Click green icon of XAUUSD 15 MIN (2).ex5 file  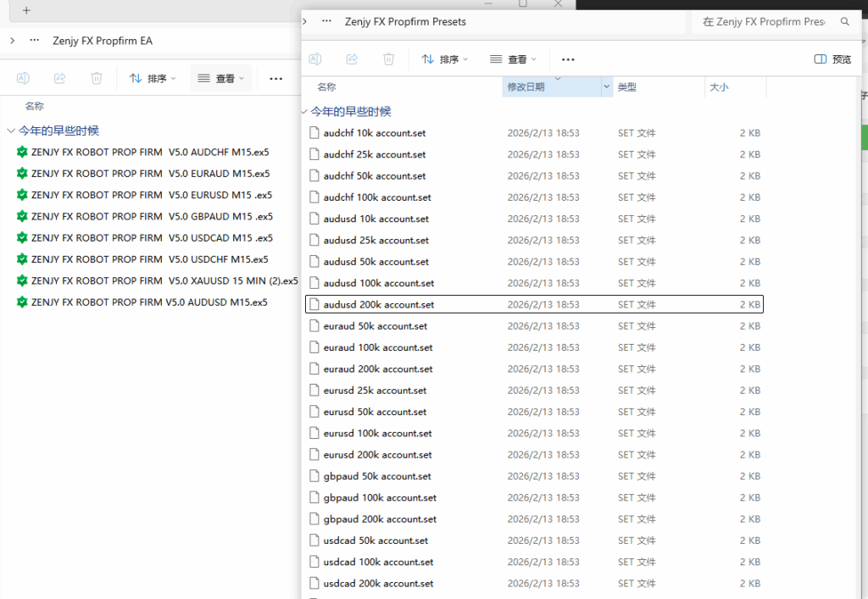click(x=22, y=280)
